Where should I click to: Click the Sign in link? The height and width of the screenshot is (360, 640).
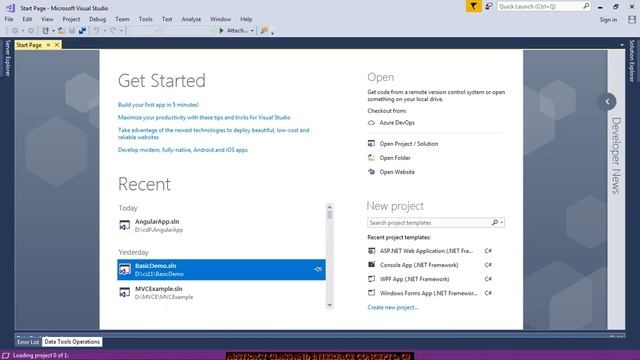pos(608,20)
